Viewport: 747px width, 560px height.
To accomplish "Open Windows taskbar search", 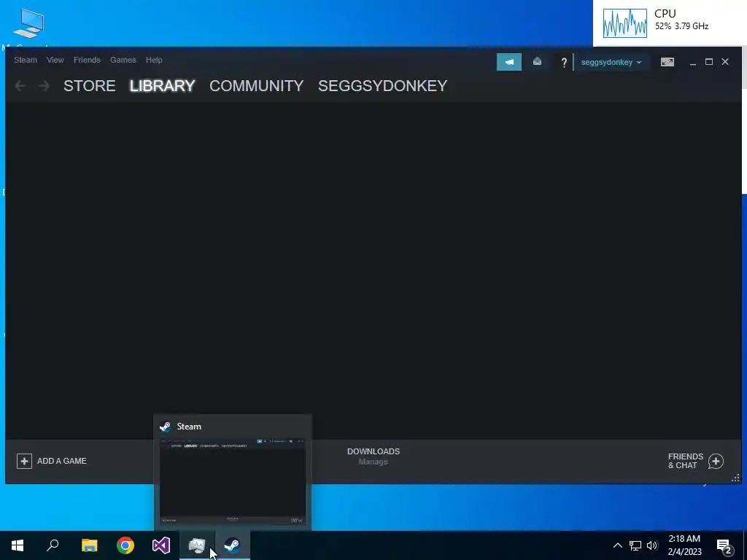I will tap(53, 545).
